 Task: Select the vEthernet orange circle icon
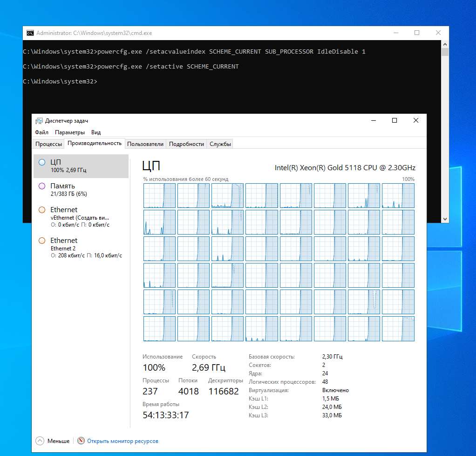tap(42, 210)
